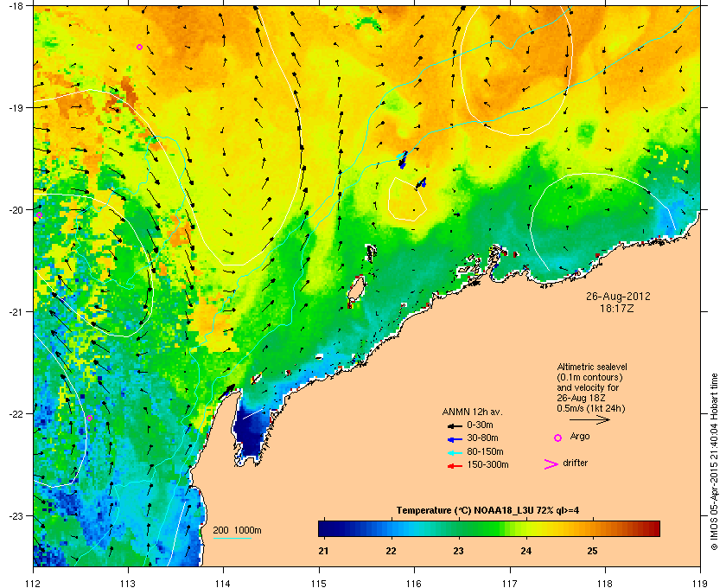
Task: Click the longitude axis label 112
Action: (34, 584)
